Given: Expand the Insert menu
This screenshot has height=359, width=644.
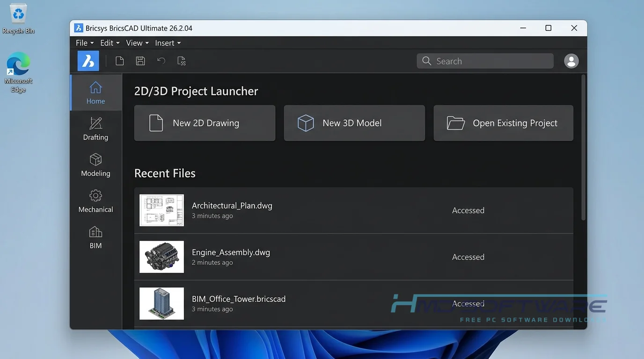Looking at the screenshot, I should (x=168, y=43).
